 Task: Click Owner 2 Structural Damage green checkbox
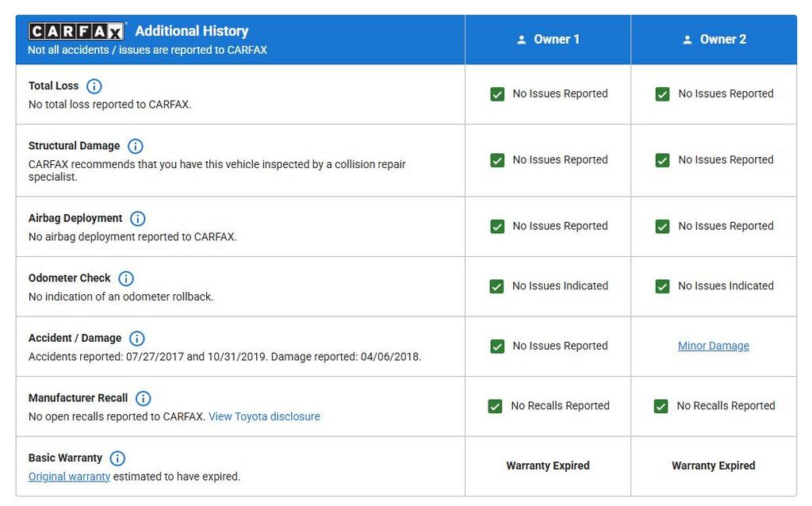(662, 160)
